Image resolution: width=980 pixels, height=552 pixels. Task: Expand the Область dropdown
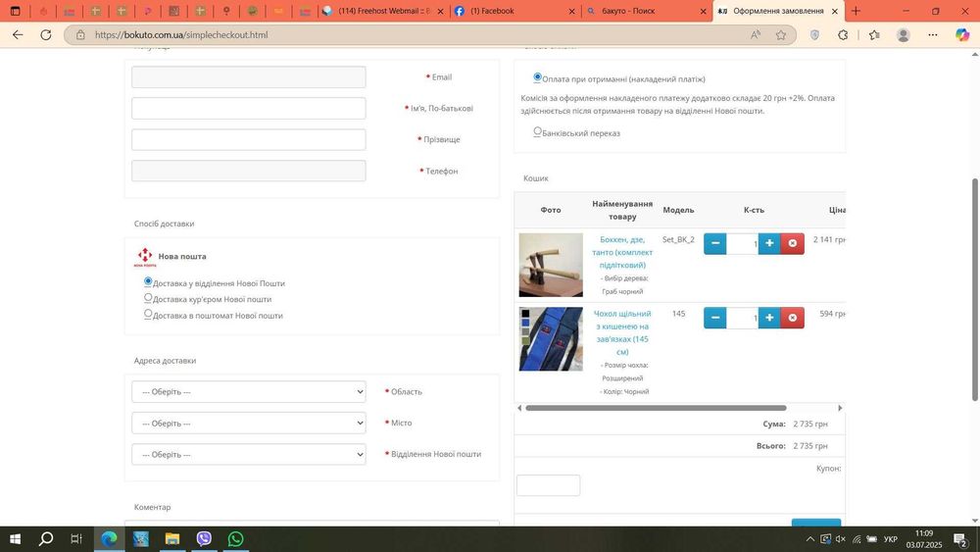(249, 392)
